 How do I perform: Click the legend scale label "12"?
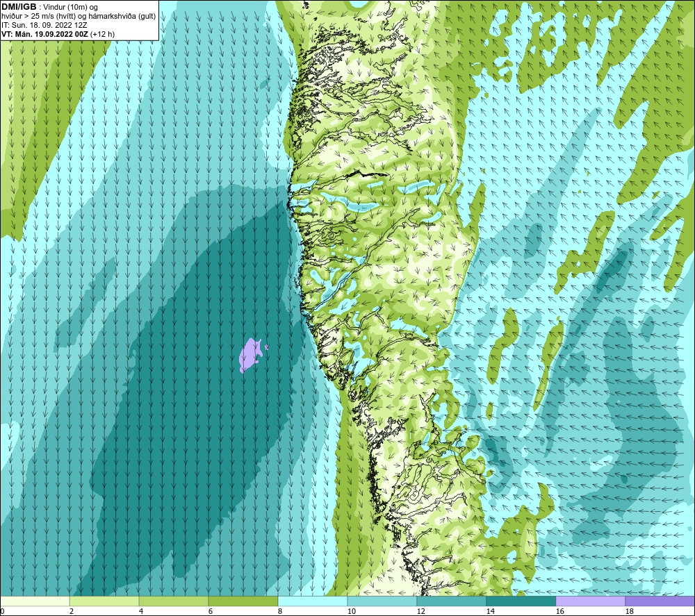[x=420, y=612]
